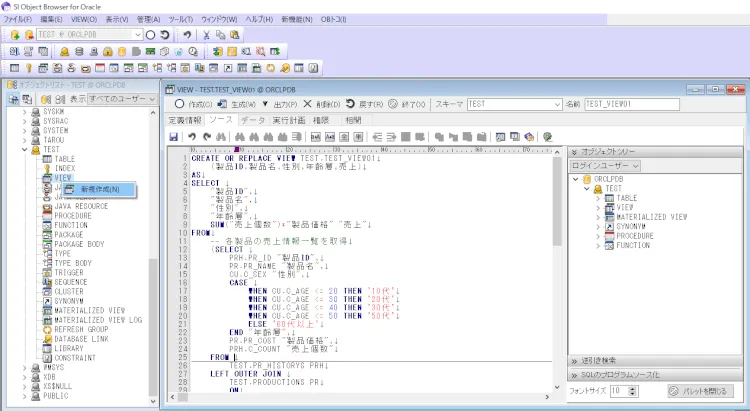Click the 作成(C) create button
This screenshot has width=750, height=411.
click(195, 104)
